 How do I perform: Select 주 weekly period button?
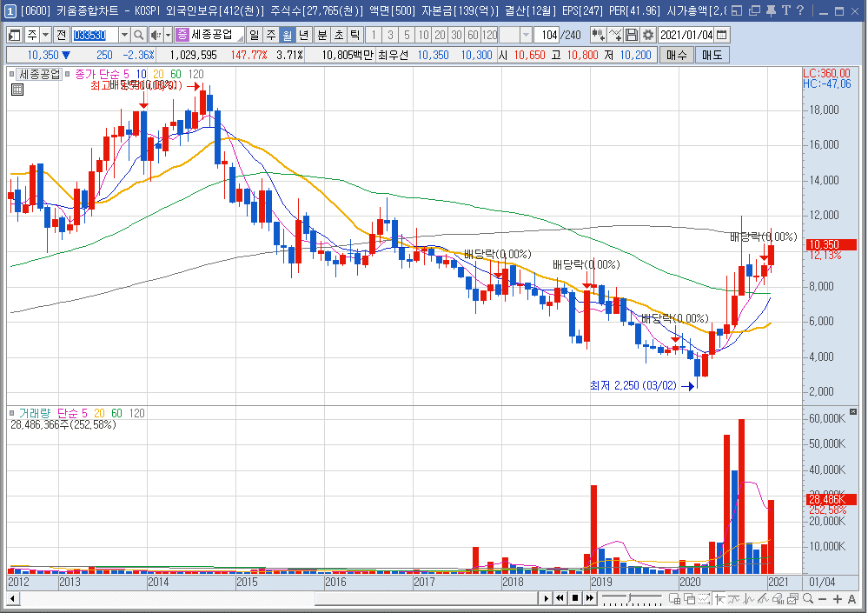pos(271,36)
